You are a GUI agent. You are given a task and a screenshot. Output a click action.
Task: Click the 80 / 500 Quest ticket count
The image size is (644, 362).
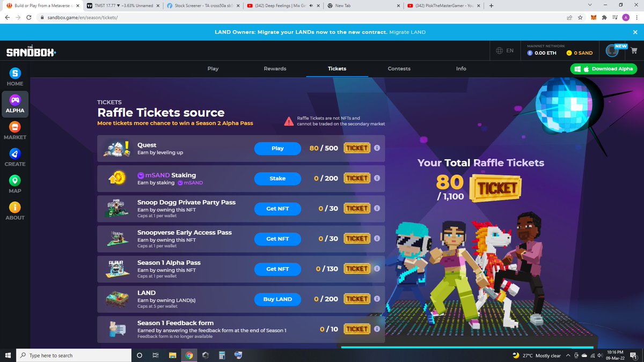324,148
